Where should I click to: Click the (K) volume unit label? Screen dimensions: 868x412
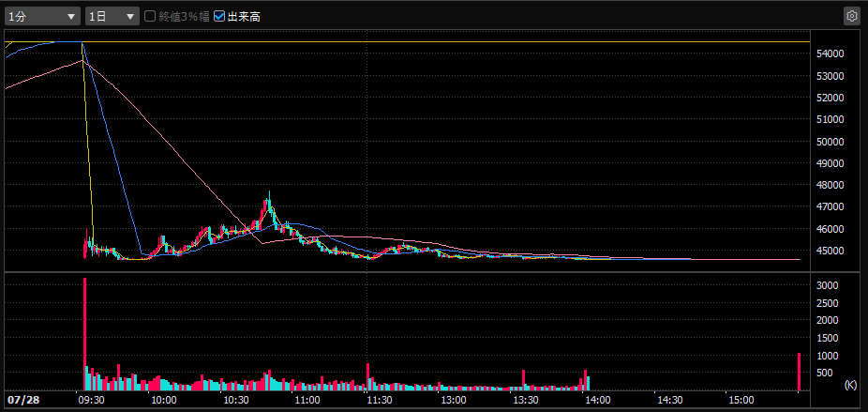coord(851,385)
